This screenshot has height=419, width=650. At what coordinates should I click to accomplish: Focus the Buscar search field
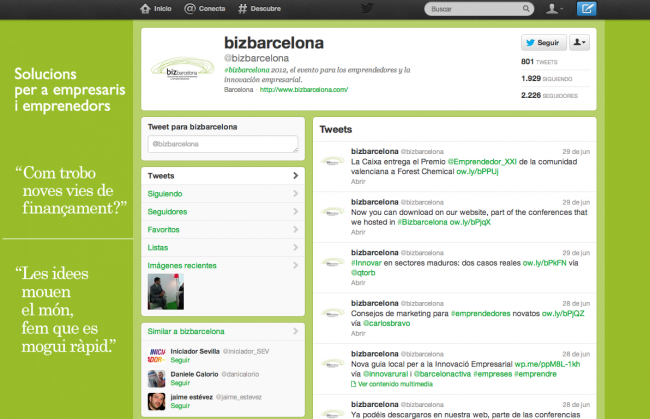(x=479, y=9)
